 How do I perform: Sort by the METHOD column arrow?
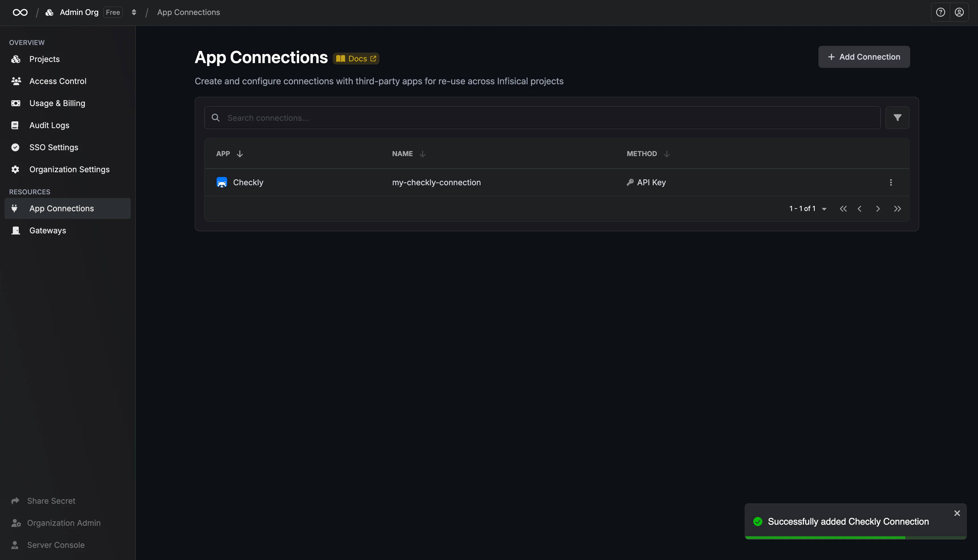667,154
